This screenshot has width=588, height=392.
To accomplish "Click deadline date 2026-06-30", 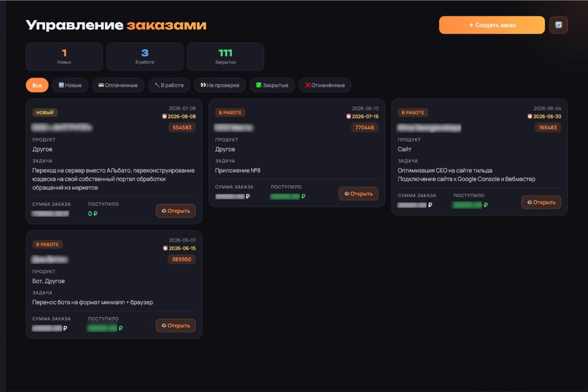I will (x=547, y=117).
